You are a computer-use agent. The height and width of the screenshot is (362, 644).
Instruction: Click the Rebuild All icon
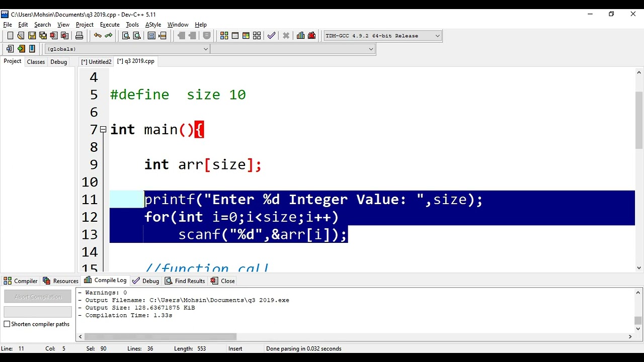(257, 36)
